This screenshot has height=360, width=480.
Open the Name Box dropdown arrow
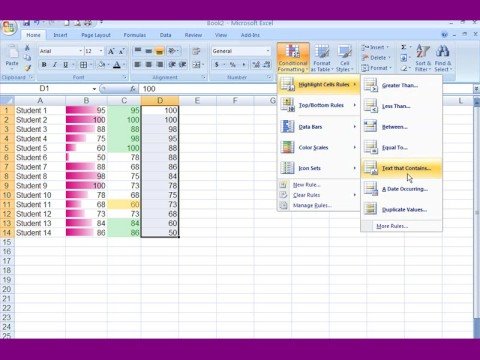pyautogui.click(x=94, y=89)
